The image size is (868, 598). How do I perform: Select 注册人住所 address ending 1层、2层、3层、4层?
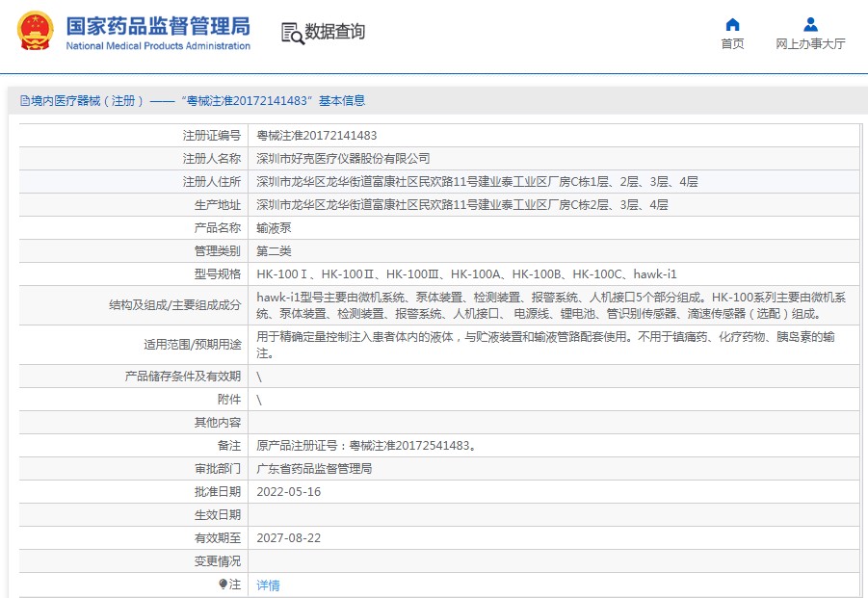(477, 182)
